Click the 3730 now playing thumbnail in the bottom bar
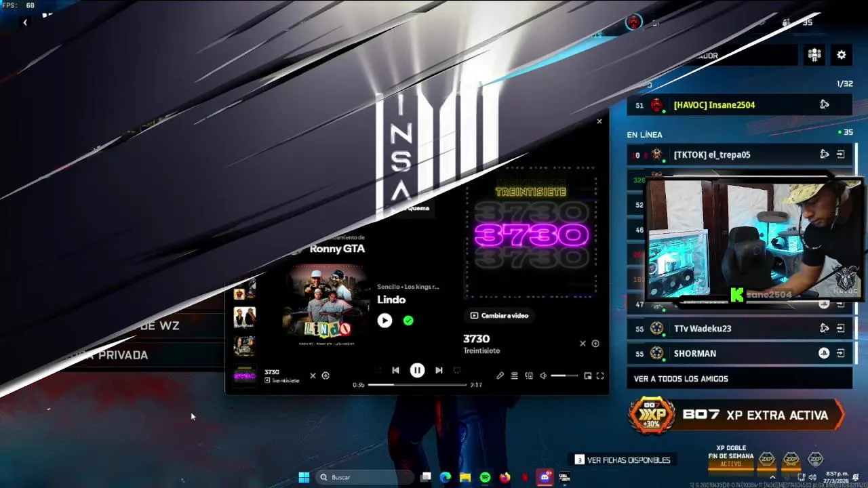The width and height of the screenshot is (868, 488). point(245,375)
